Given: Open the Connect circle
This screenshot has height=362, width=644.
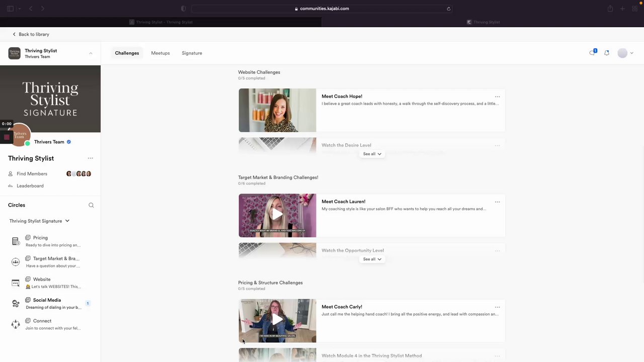Looking at the screenshot, I should coord(50,324).
